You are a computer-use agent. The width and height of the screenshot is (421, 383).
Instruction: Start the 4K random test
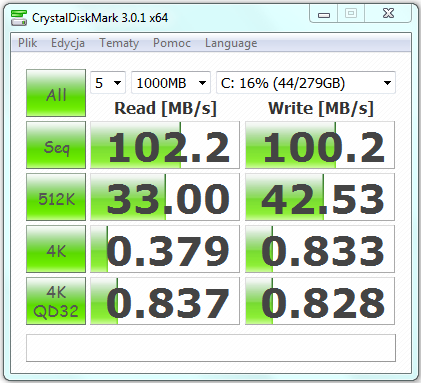[x=56, y=249]
